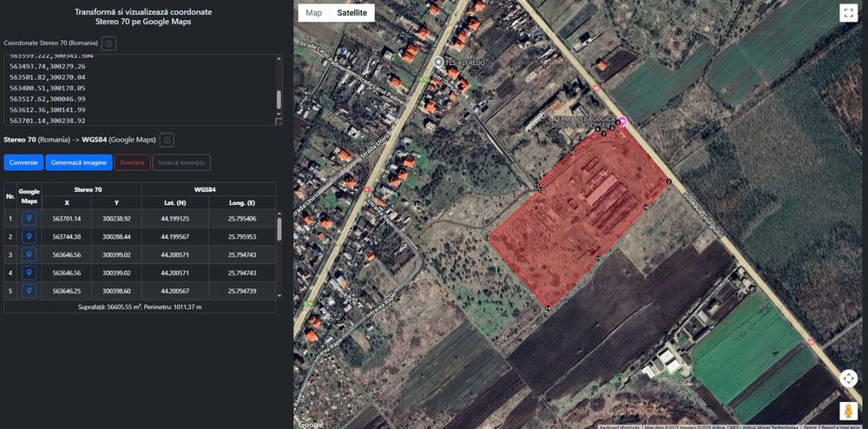
Task: Click longitude value 25.794739 in row 5
Action: click(x=242, y=291)
